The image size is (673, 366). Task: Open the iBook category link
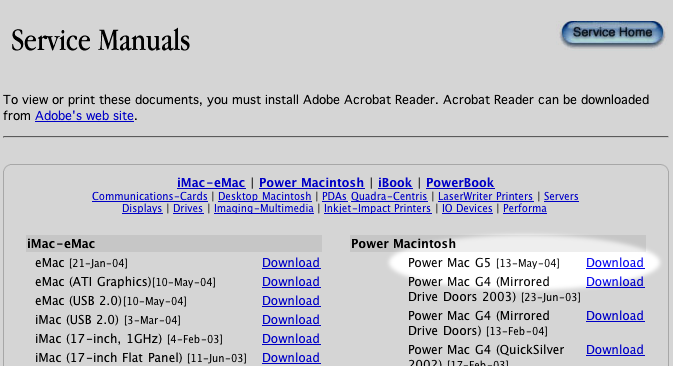tap(395, 183)
